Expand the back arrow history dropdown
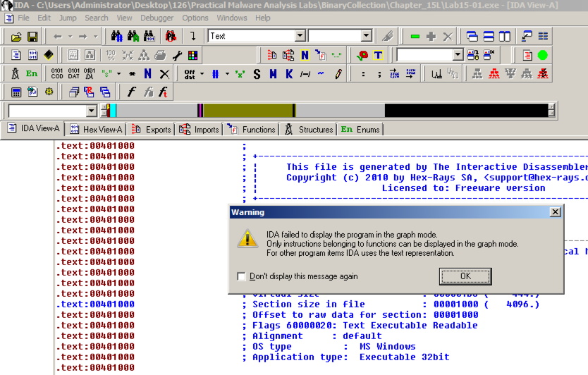The height and width of the screenshot is (375, 588). pyautogui.click(x=70, y=37)
